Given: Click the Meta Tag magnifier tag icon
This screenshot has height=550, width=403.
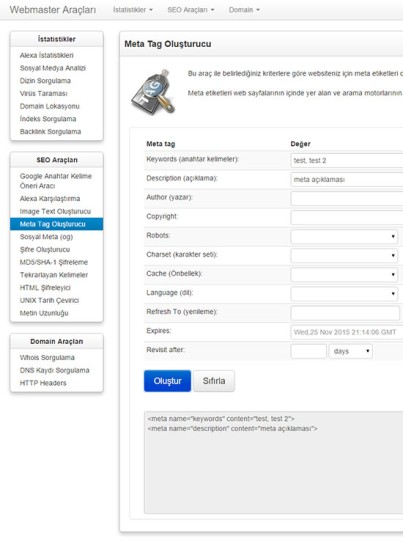Looking at the screenshot, I should [x=154, y=92].
